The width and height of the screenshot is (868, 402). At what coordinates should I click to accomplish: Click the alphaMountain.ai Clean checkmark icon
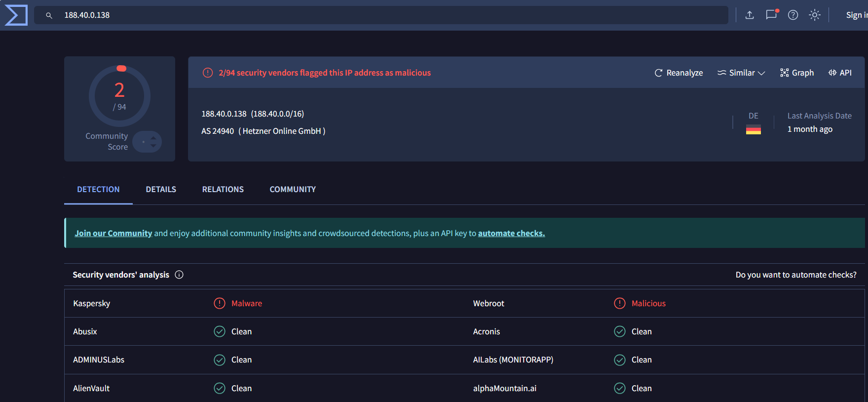pyautogui.click(x=620, y=388)
